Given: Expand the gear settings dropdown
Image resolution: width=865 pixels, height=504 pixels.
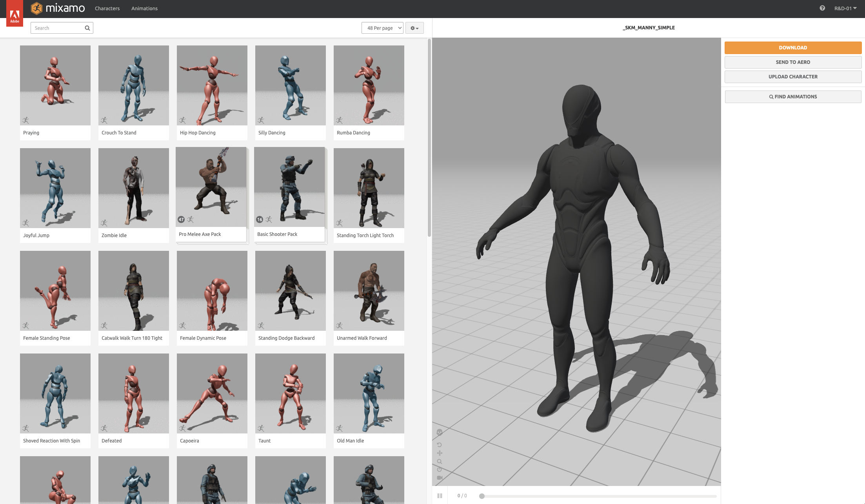Looking at the screenshot, I should click(414, 28).
